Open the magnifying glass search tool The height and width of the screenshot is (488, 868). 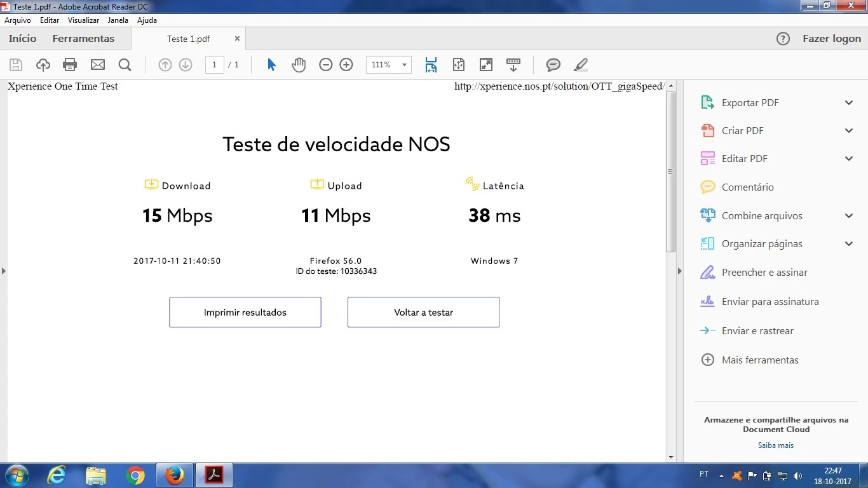click(x=125, y=65)
